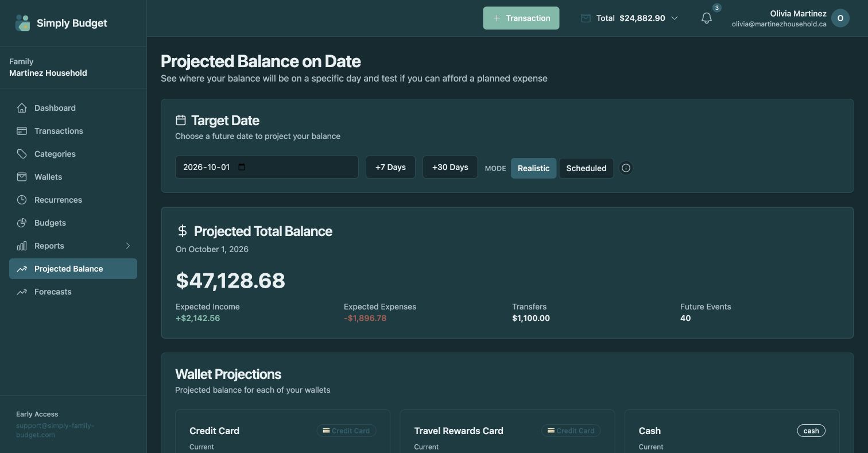Click the Simply Budget logo icon

point(22,23)
